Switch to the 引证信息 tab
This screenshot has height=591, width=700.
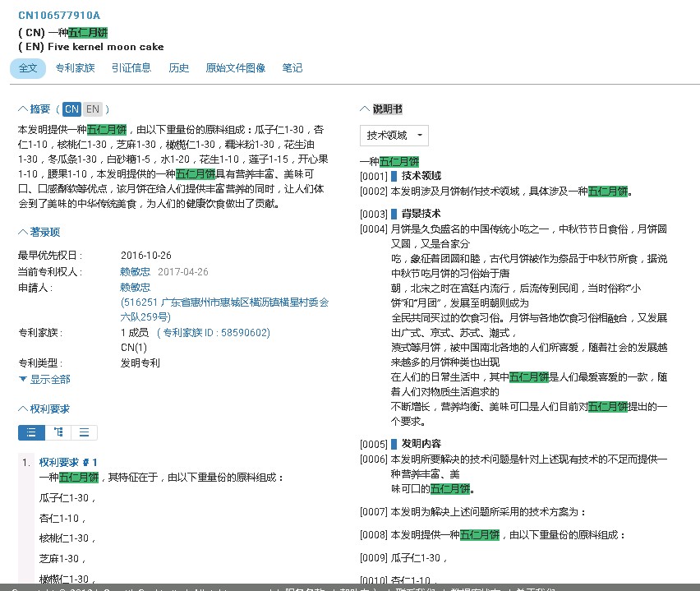(x=131, y=68)
